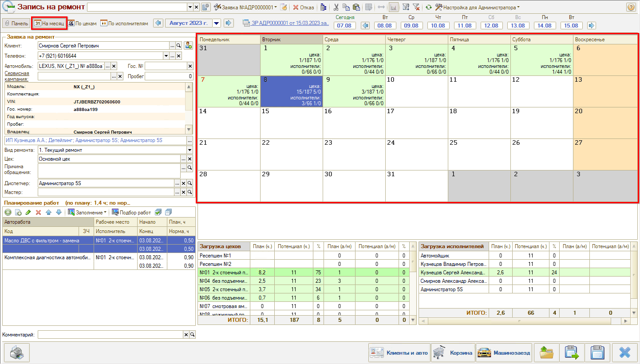Open search field dropdown arrow at top
This screenshot has height=364, width=640.
point(190,7)
